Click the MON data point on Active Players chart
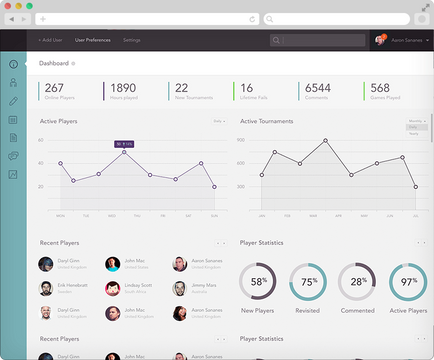 click(60, 163)
